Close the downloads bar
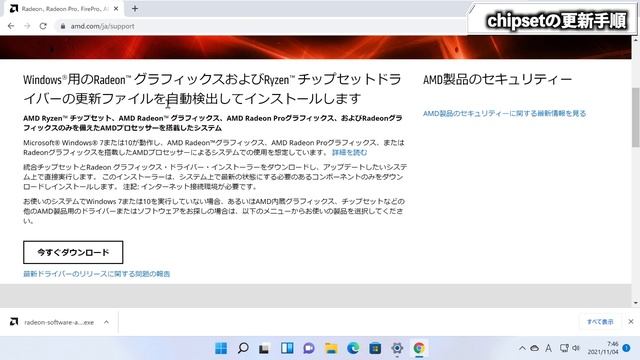 point(631,322)
